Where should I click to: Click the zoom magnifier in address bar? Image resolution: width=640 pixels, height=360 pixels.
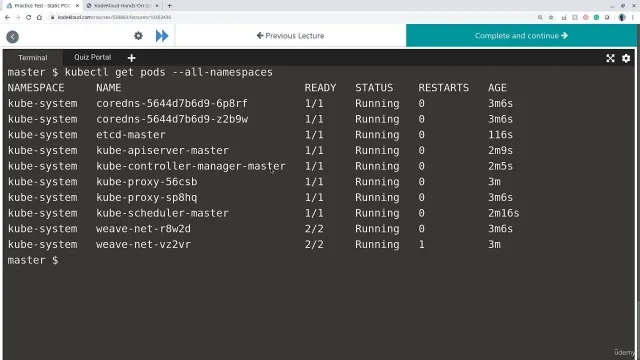coord(540,17)
